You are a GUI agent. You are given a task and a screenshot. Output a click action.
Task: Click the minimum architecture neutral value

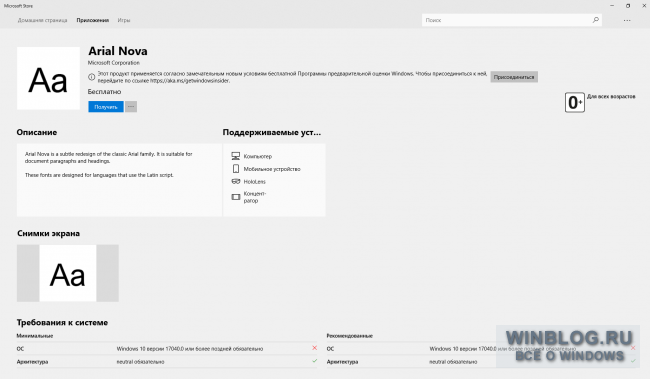click(140, 362)
